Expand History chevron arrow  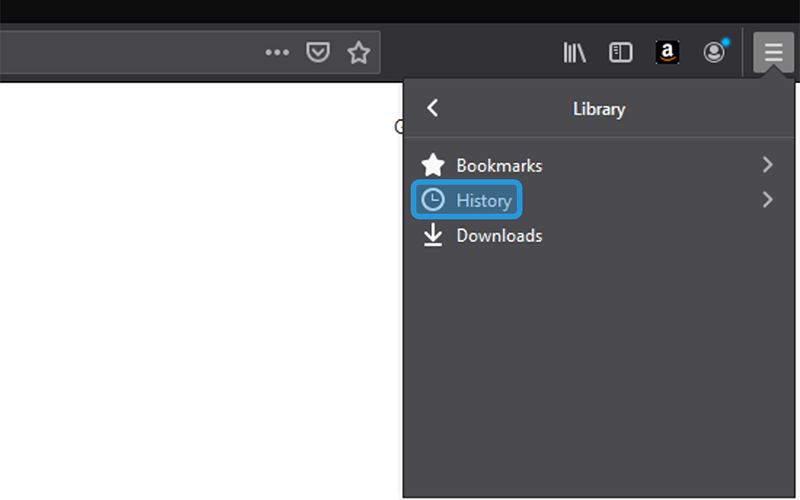pyautogui.click(x=767, y=199)
